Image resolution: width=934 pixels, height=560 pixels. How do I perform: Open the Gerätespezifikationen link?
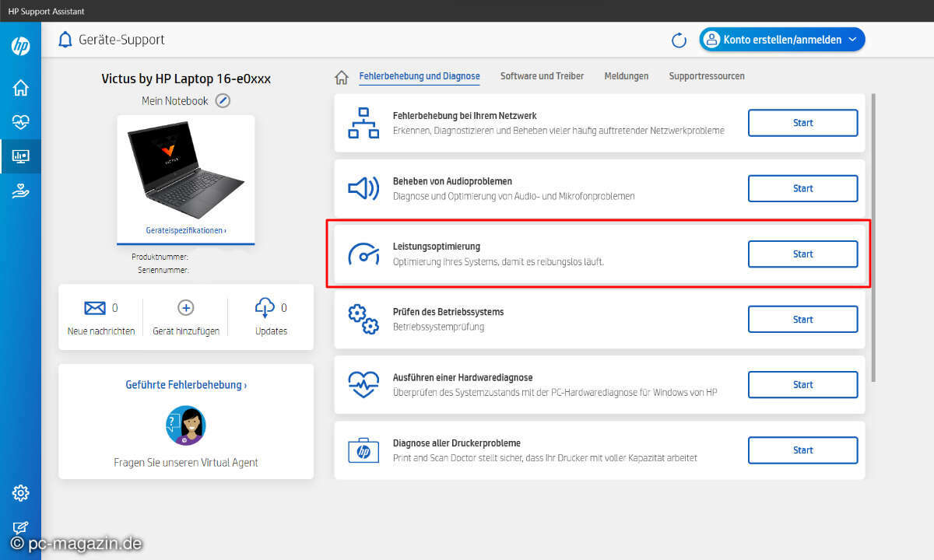pos(186,231)
